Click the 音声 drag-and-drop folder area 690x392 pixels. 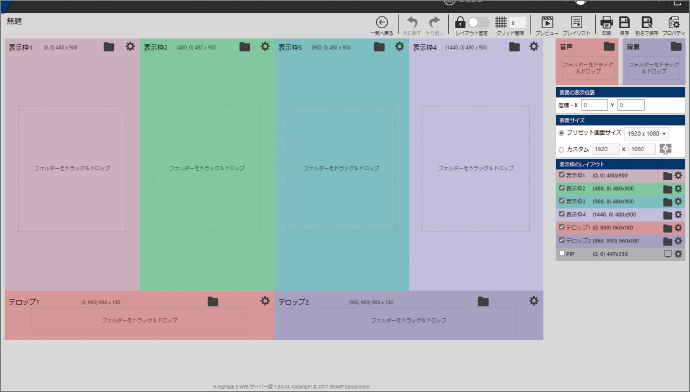(588, 68)
